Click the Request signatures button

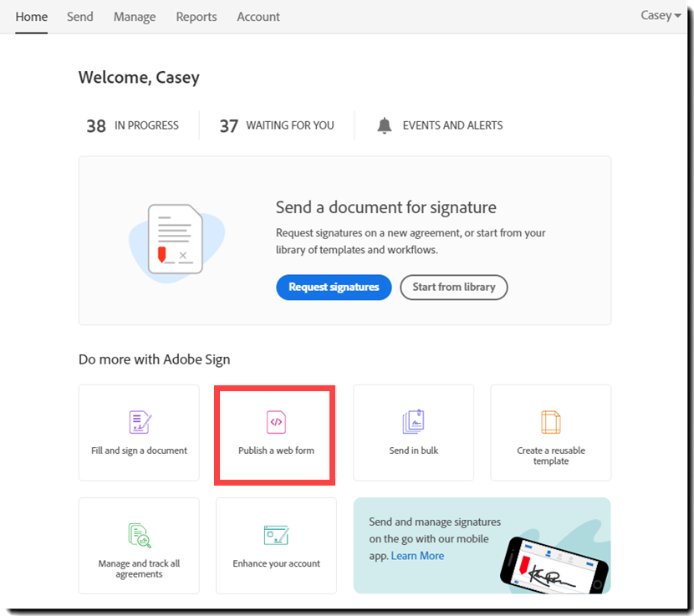point(334,287)
